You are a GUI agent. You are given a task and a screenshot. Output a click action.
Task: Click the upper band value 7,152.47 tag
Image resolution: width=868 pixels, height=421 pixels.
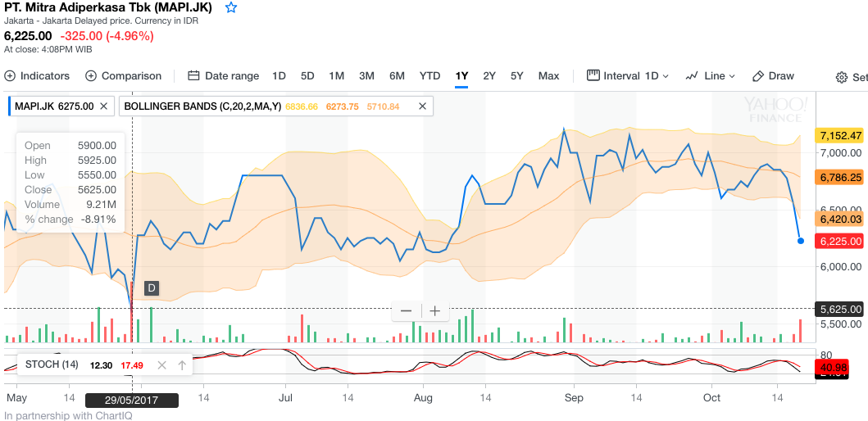click(x=840, y=135)
